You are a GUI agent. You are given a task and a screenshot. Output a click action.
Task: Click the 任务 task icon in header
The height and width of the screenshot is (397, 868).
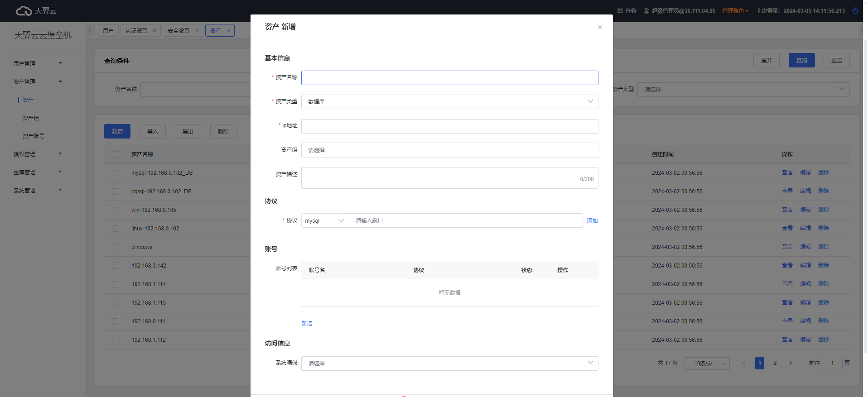[x=620, y=11]
